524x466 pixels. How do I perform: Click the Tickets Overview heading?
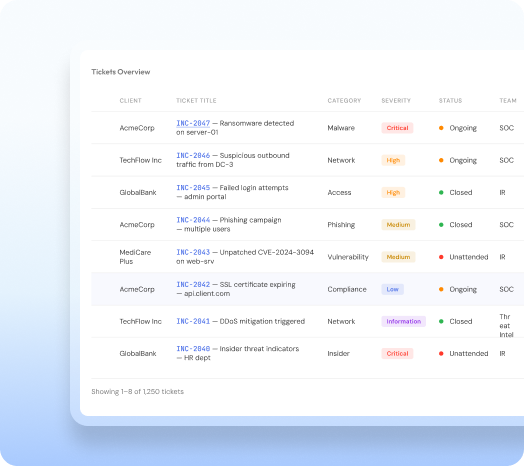(x=121, y=72)
